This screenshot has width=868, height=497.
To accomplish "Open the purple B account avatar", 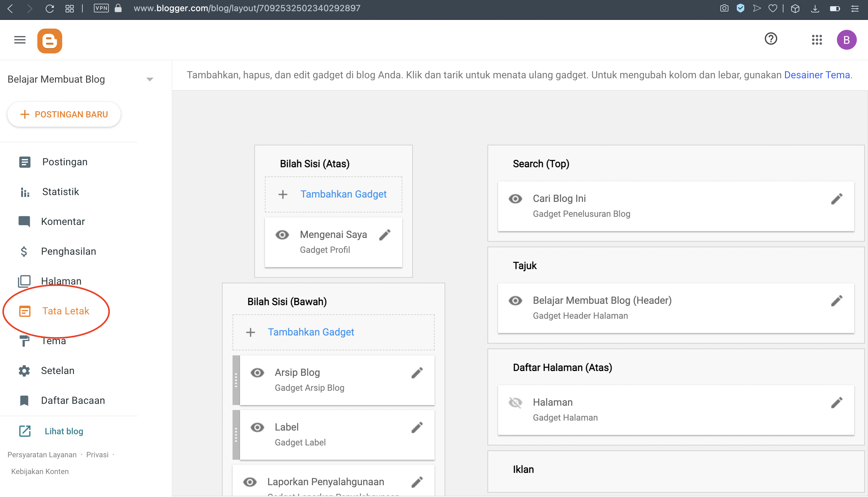I will coord(847,40).
